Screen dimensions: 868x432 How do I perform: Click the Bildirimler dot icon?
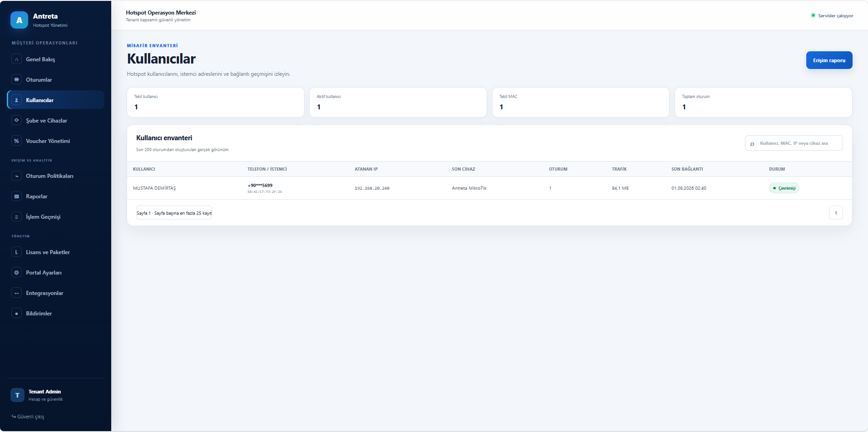[x=16, y=314]
